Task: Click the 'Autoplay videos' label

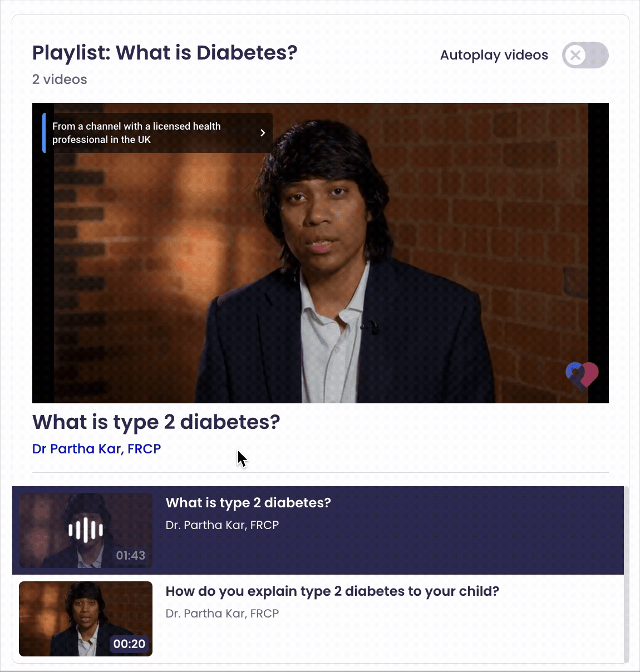Action: [x=494, y=55]
